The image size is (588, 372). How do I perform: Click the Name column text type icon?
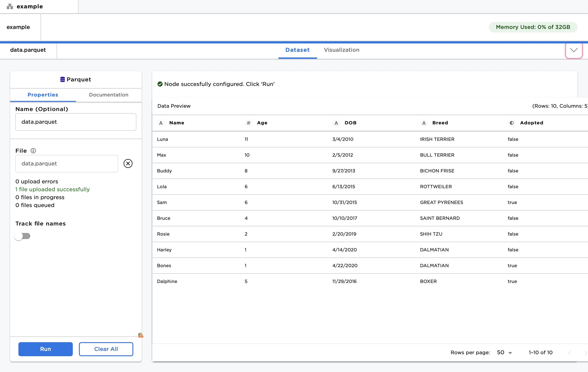[x=161, y=123]
